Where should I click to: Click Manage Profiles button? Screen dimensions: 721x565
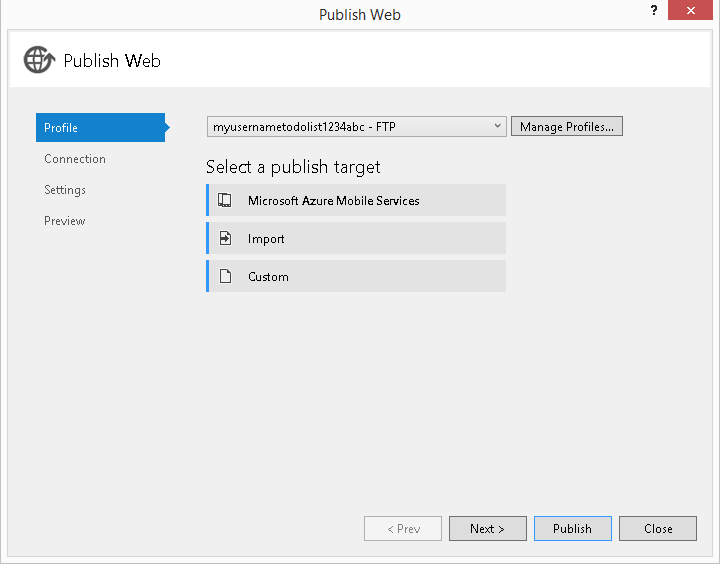pyautogui.click(x=566, y=126)
